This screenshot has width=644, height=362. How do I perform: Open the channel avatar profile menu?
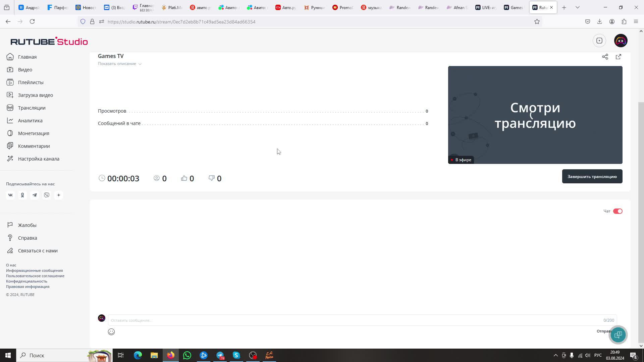tap(621, 41)
